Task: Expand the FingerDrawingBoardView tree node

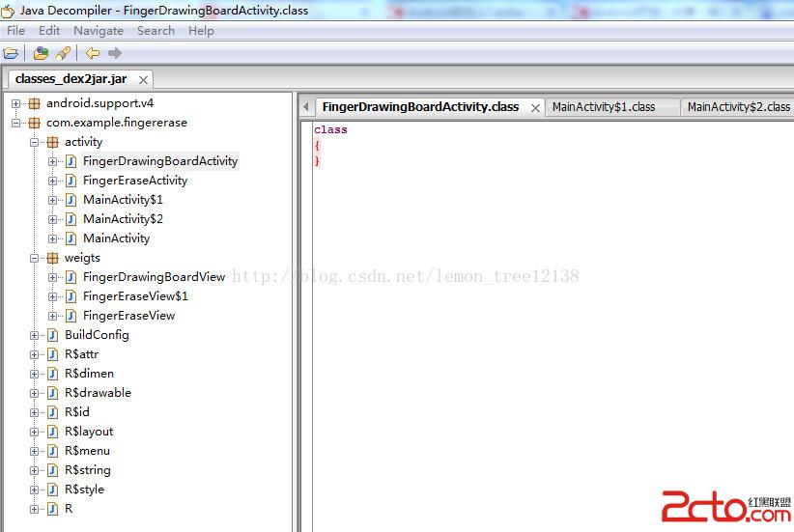Action: (x=53, y=277)
